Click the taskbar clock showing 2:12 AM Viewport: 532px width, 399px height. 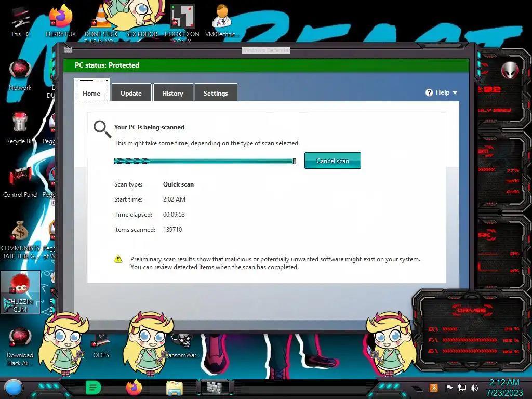[504, 388]
